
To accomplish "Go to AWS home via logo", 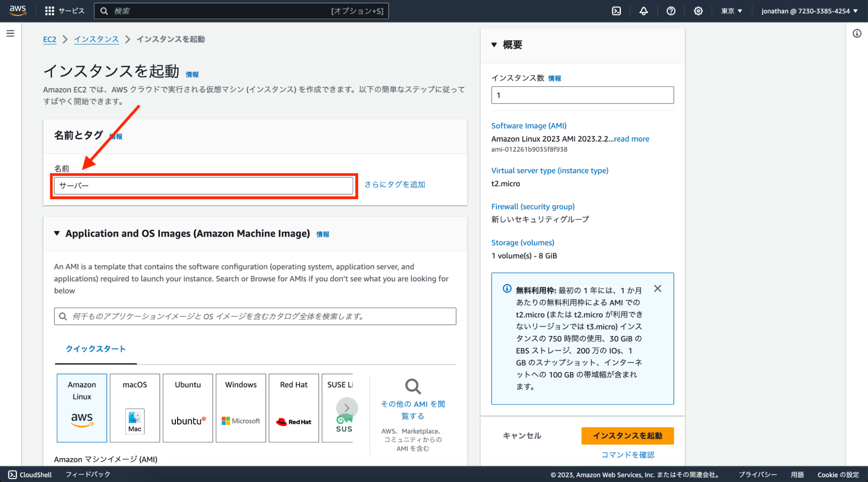I will [x=18, y=10].
